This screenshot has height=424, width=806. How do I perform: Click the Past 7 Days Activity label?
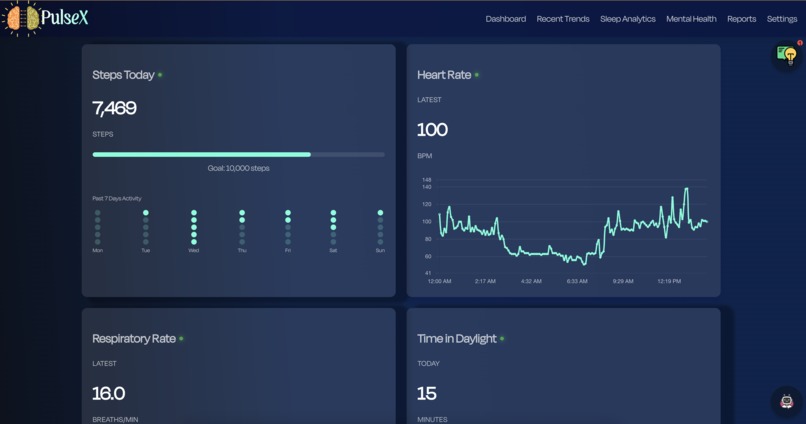coord(117,198)
